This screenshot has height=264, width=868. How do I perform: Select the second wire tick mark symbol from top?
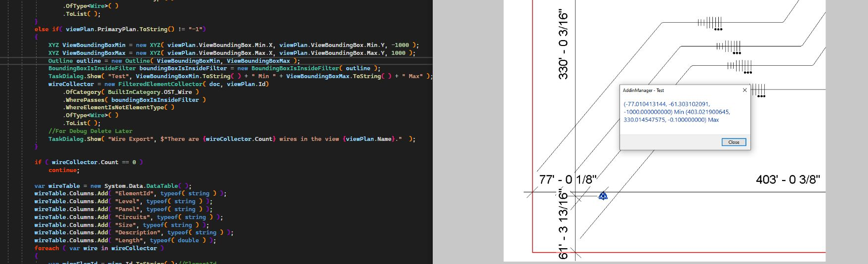click(729, 46)
